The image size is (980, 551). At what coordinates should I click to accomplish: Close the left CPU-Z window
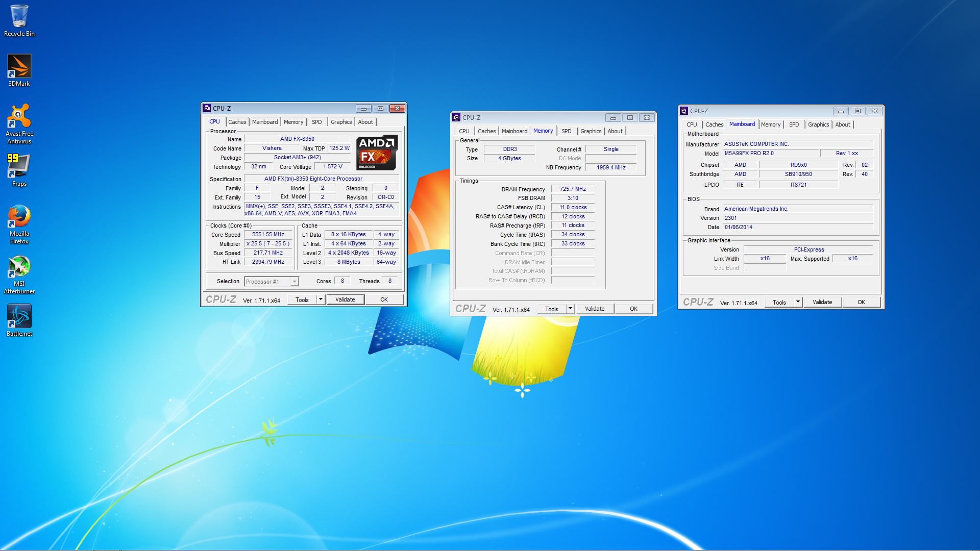397,108
